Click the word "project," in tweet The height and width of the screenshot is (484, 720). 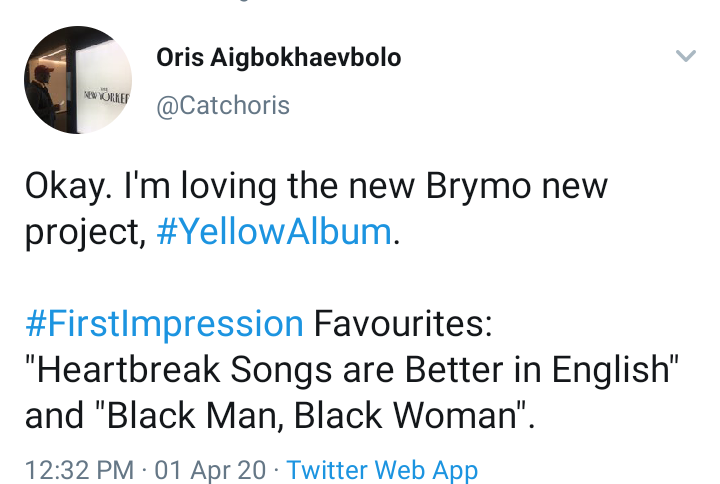85,233
